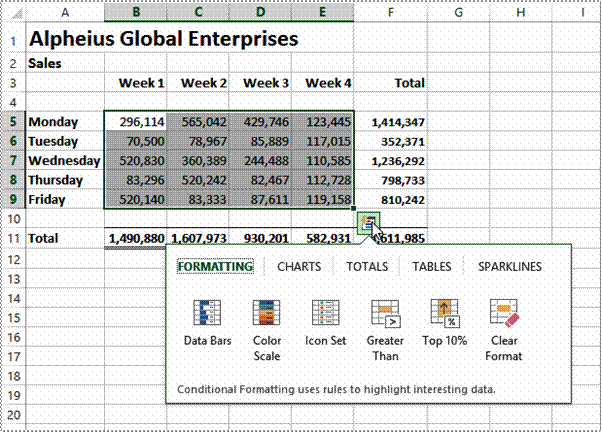
Task: Select column B header
Action: 136,12
